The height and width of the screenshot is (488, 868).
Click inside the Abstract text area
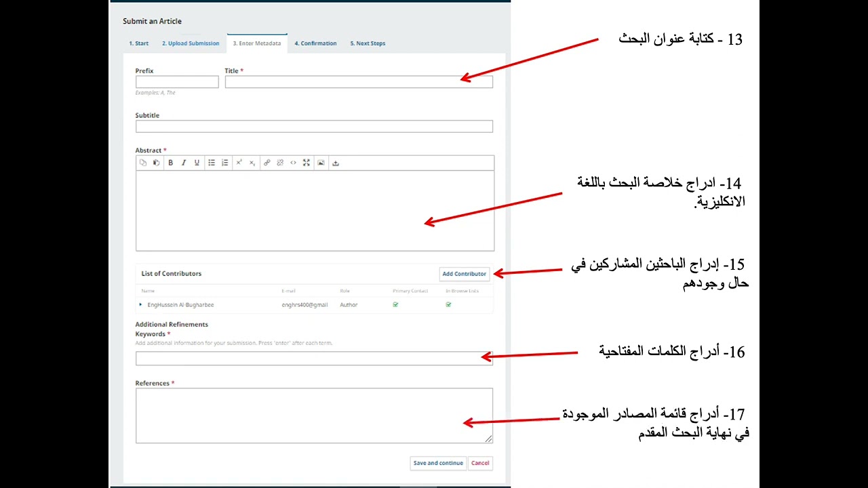[315, 211]
